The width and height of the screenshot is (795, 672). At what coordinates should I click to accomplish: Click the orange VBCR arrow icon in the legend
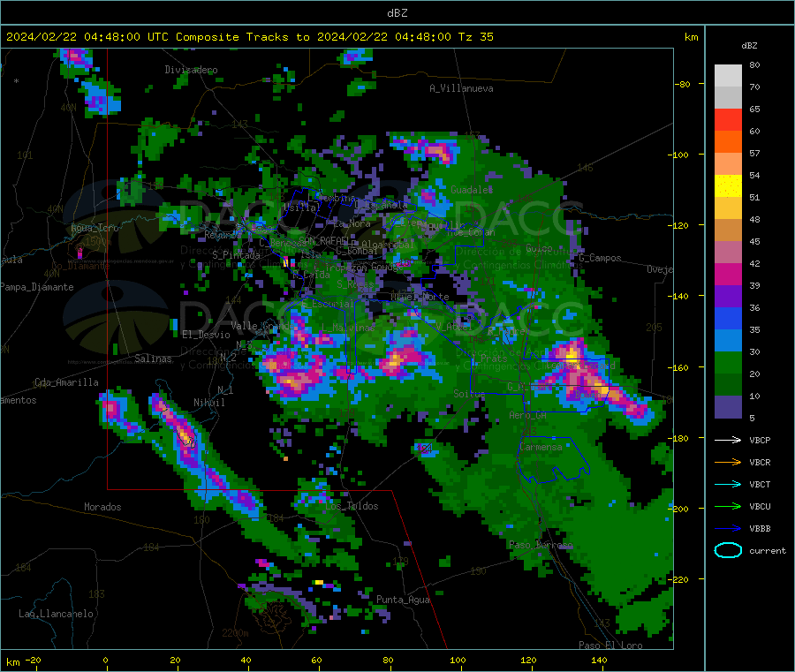tap(728, 462)
